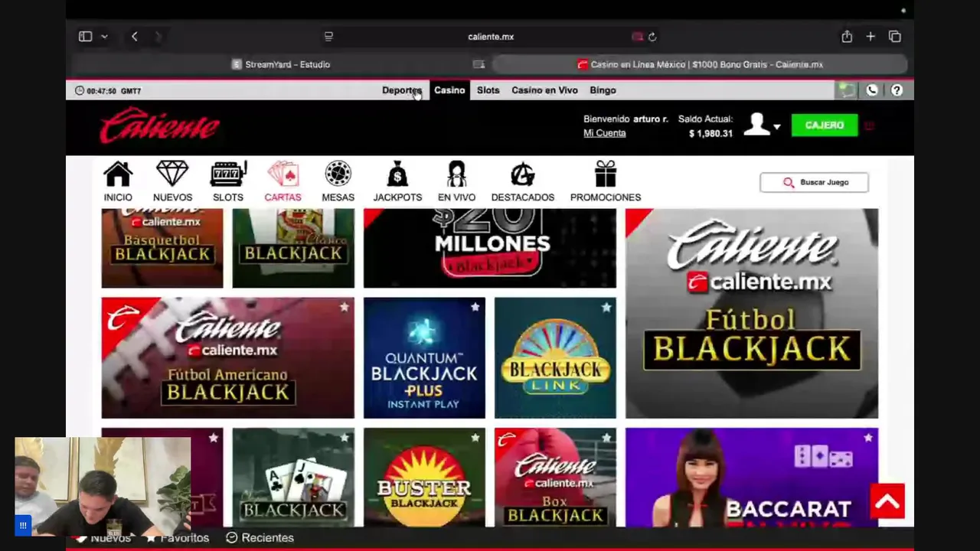980x551 pixels.
Task: Reload the caliente.mx page
Action: click(x=652, y=37)
